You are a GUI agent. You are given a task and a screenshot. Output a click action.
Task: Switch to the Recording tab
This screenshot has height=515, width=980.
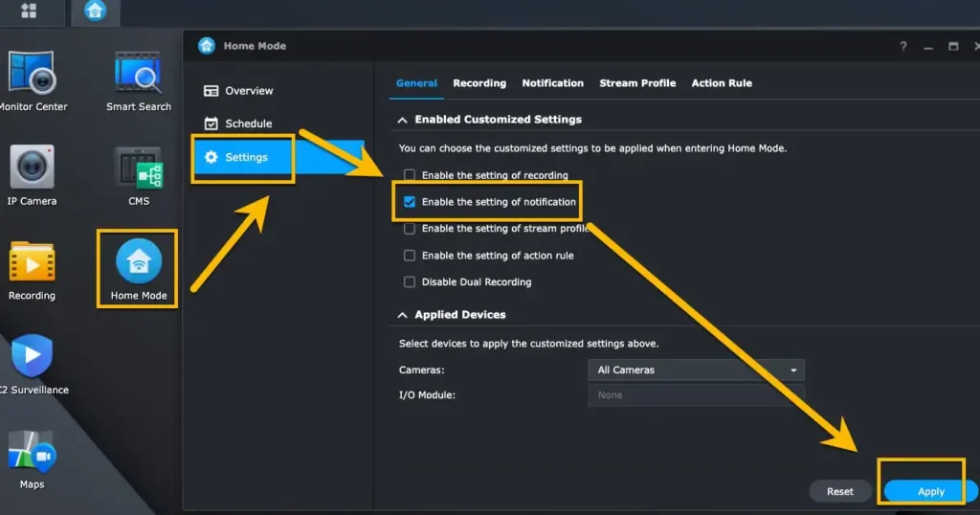pos(479,83)
